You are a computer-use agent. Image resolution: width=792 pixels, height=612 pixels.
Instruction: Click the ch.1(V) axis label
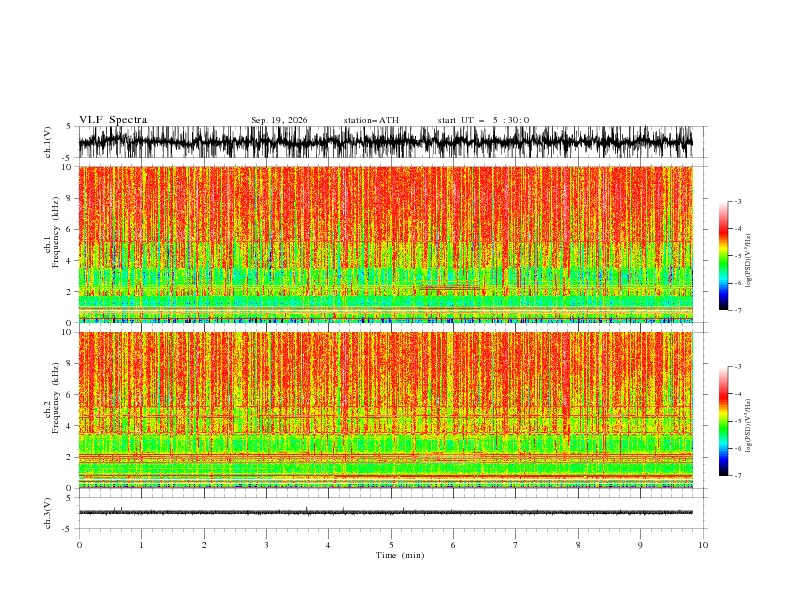click(47, 142)
